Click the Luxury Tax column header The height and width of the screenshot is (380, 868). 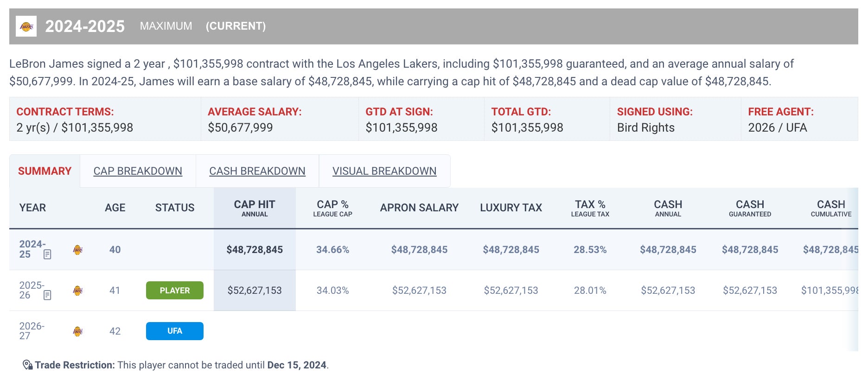pos(511,208)
